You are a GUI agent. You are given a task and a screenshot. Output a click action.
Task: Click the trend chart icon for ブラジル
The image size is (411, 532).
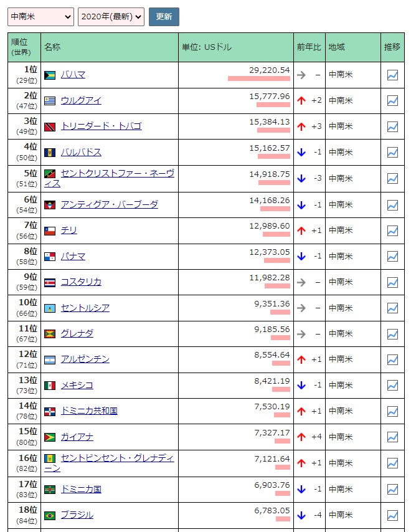point(392,515)
